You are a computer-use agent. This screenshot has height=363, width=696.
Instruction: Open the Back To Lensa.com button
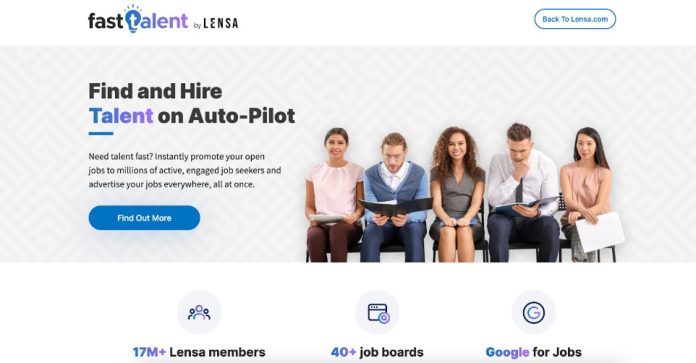575,19
